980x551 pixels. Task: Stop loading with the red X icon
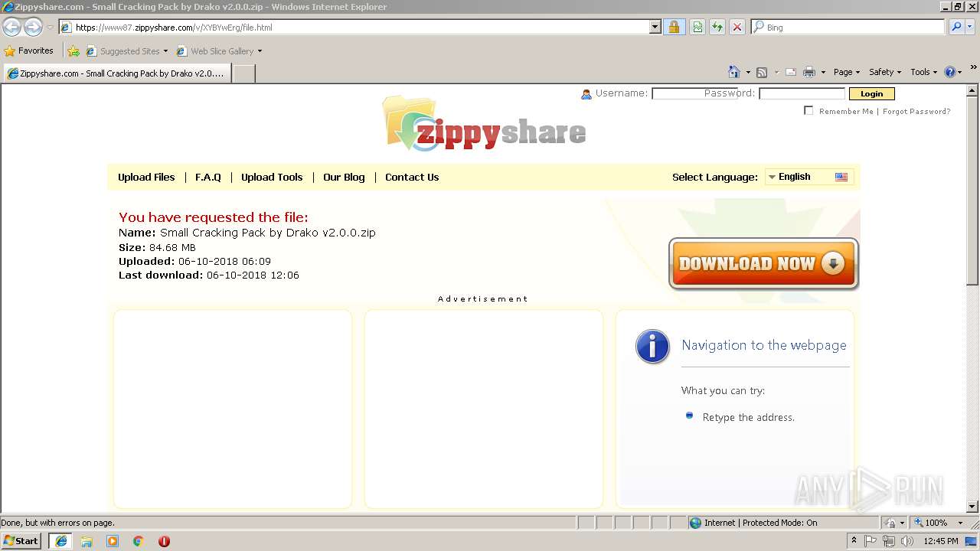737,27
